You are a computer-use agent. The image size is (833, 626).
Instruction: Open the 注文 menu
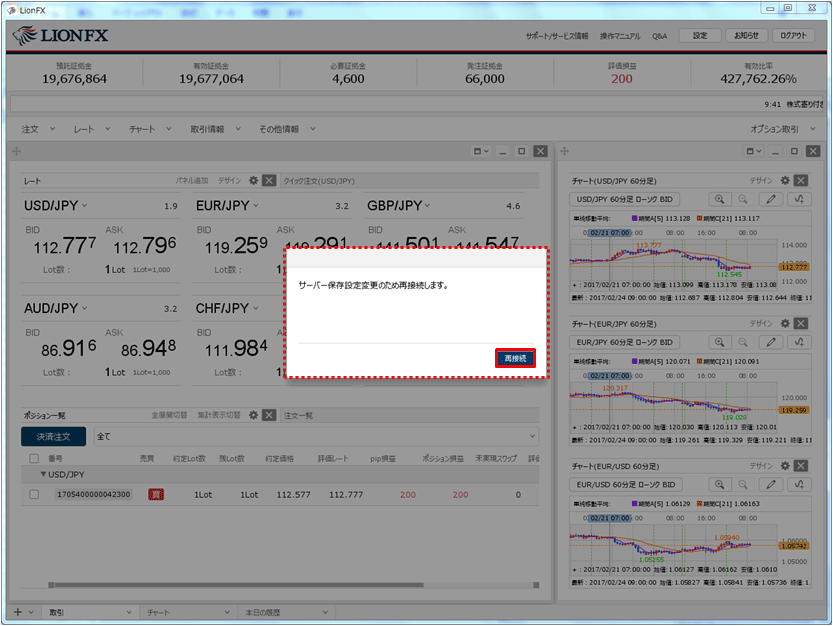point(38,129)
